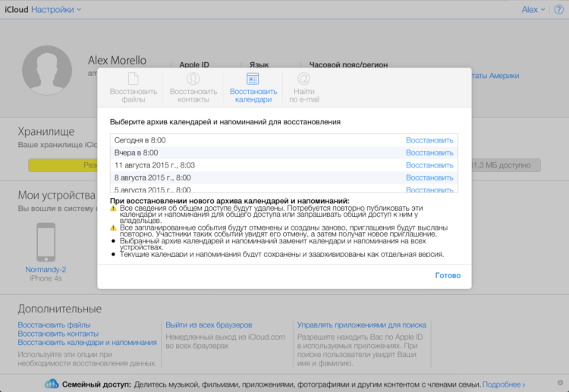This screenshot has height=392, width=569.
Task: Click the Family Sharing cloud icon
Action: pyautogui.click(x=52, y=384)
